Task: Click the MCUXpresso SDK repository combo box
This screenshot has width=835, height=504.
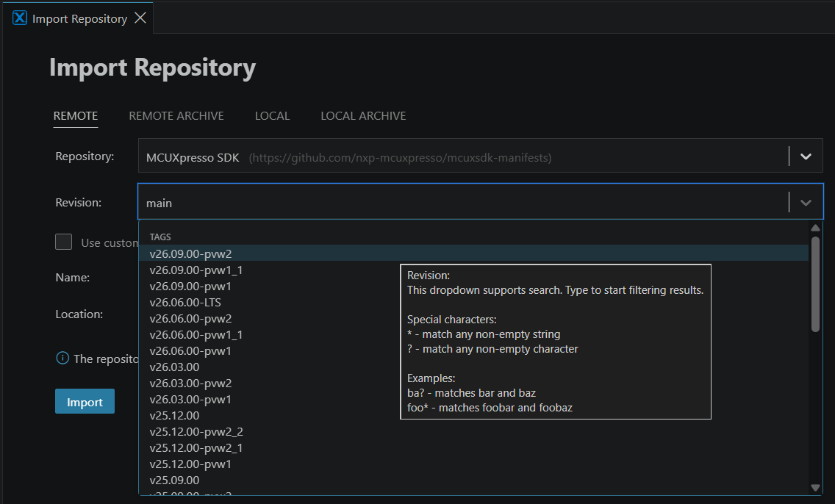Action: [480, 156]
